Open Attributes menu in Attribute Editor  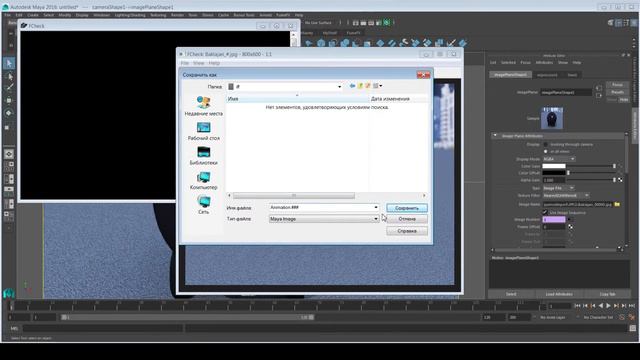[544, 62]
